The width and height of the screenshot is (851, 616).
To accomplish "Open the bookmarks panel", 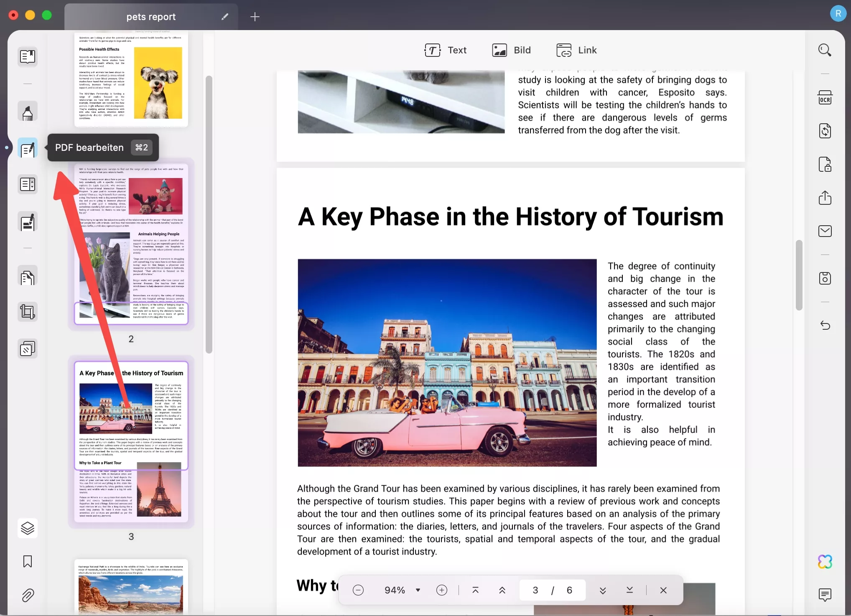I will 27,562.
